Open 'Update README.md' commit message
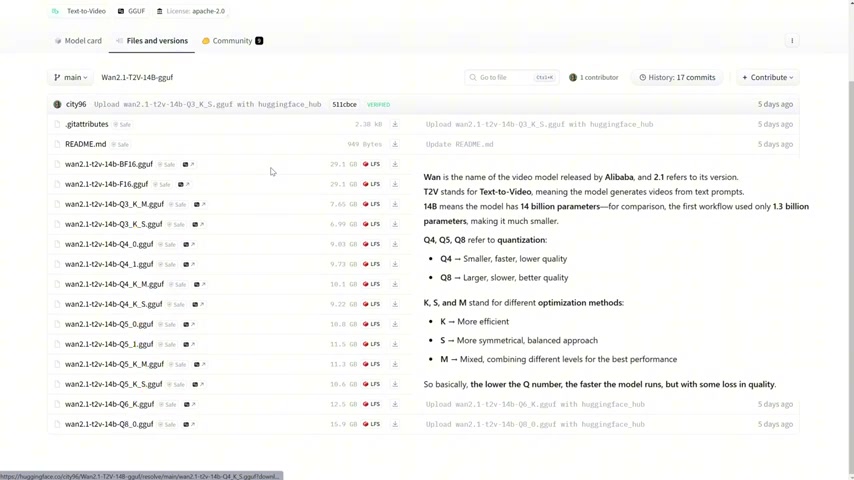854x480 pixels. point(459,144)
